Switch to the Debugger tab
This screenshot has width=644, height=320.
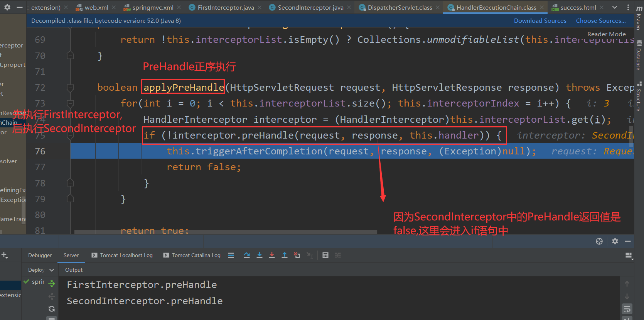(40, 255)
